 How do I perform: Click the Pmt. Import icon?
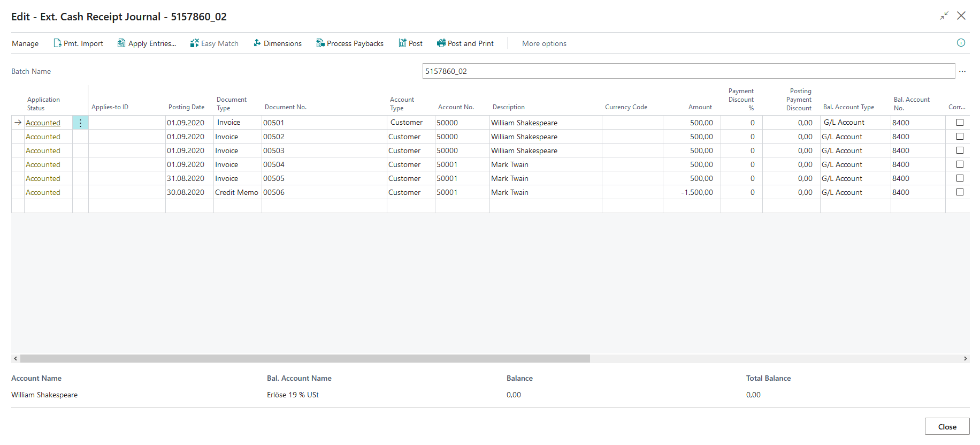pos(57,43)
